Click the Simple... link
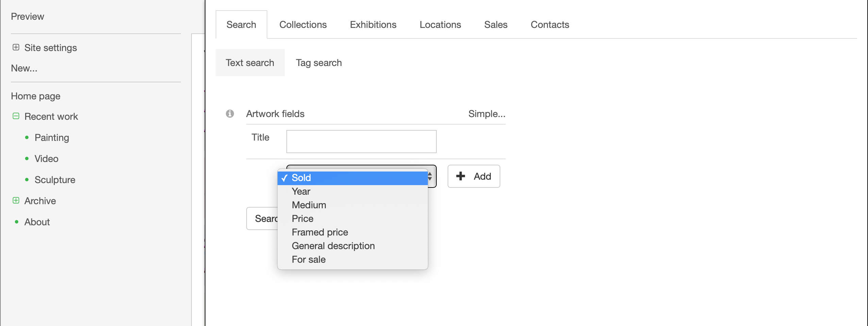Viewport: 868px width, 326px height. pos(487,114)
